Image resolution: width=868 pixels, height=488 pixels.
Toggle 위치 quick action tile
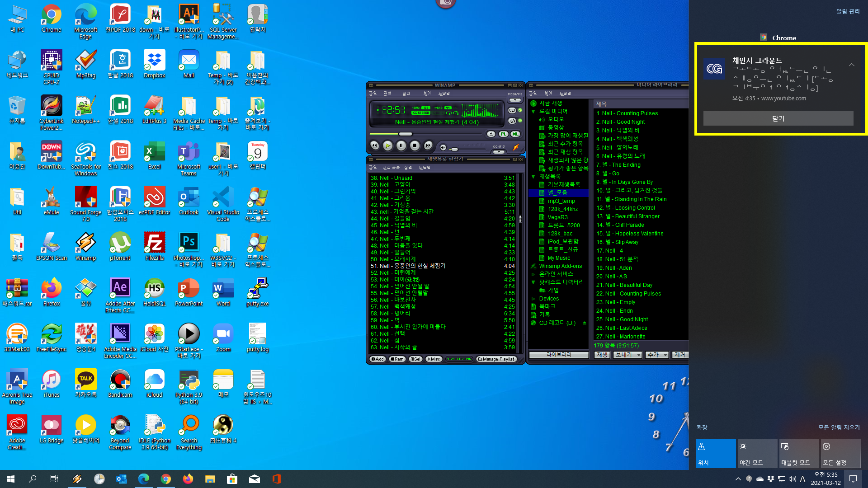716,453
